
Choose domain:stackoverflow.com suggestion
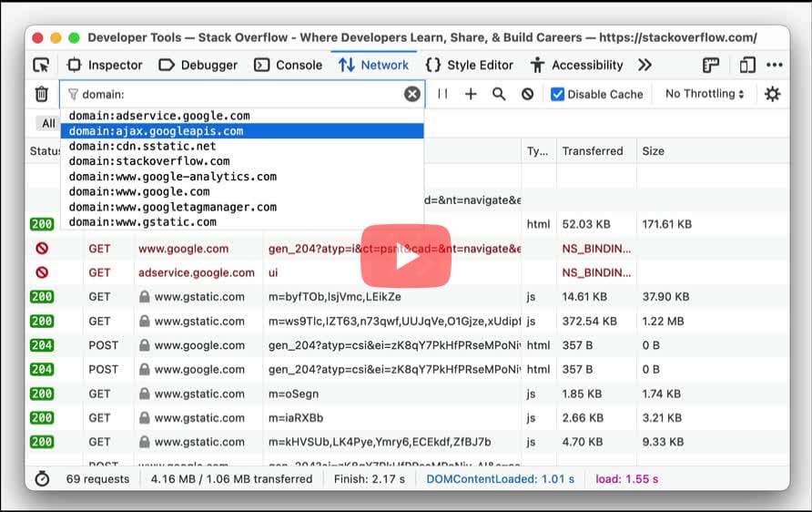click(x=242, y=161)
